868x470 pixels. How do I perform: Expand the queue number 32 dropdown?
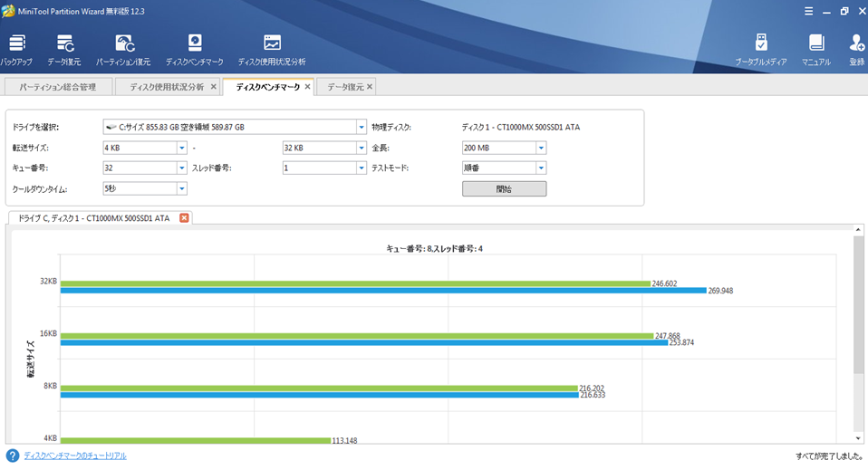click(x=181, y=168)
